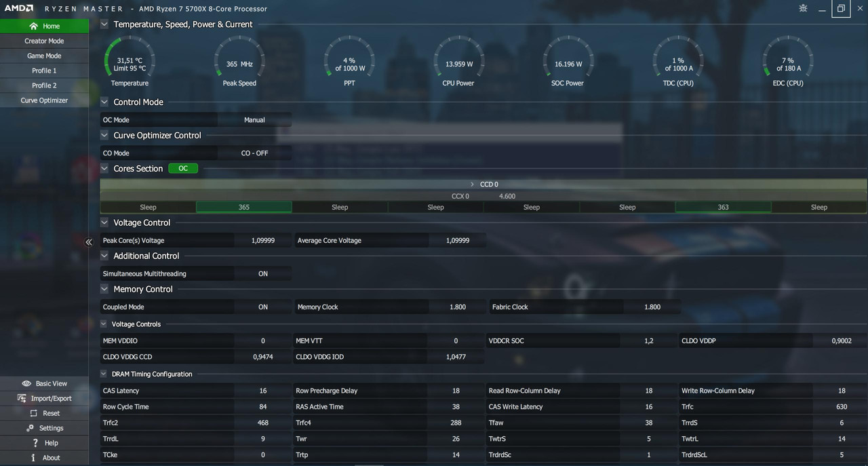
Task: Collapse the Voltage Control section
Action: pyautogui.click(x=104, y=222)
